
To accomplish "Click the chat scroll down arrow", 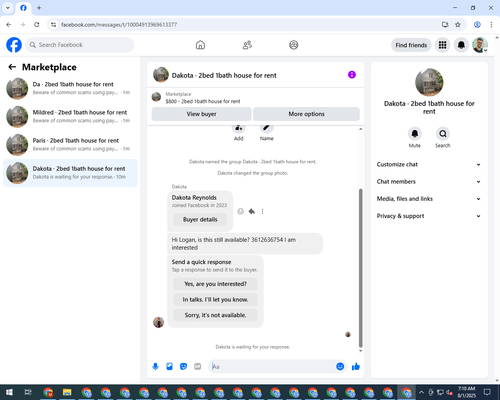I will (x=360, y=351).
